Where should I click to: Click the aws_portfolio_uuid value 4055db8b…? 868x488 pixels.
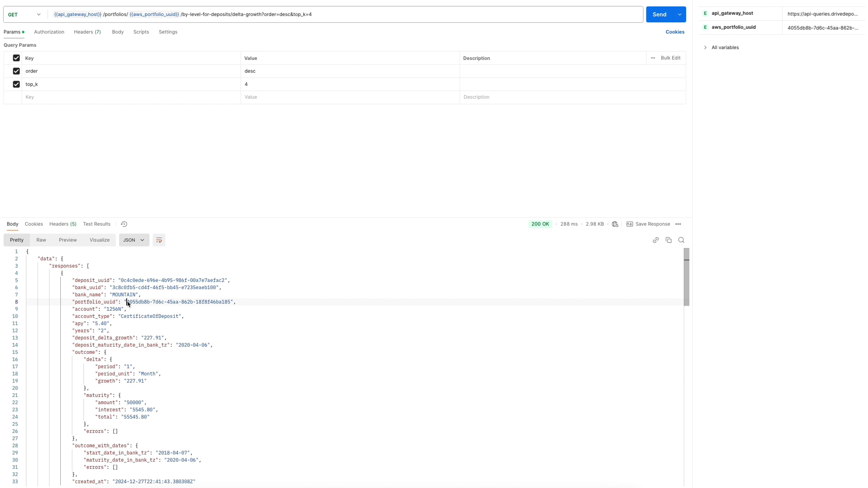point(823,28)
